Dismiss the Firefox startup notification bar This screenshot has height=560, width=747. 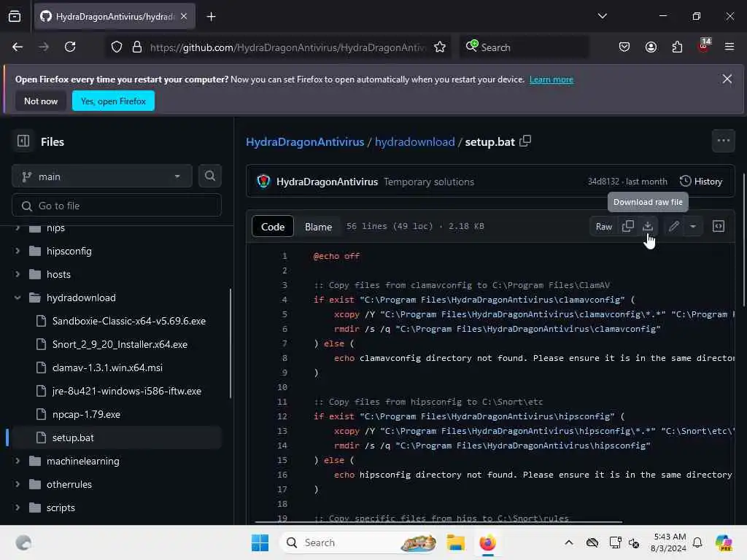coord(727,79)
